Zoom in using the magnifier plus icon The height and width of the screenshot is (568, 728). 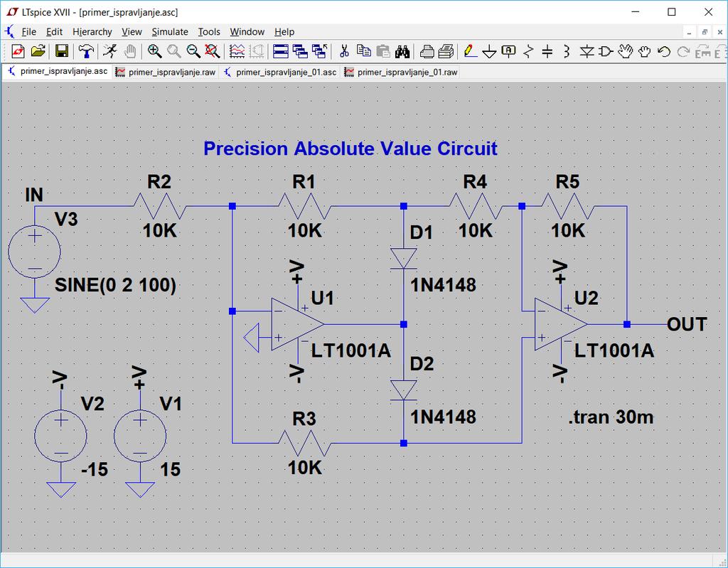tap(154, 51)
